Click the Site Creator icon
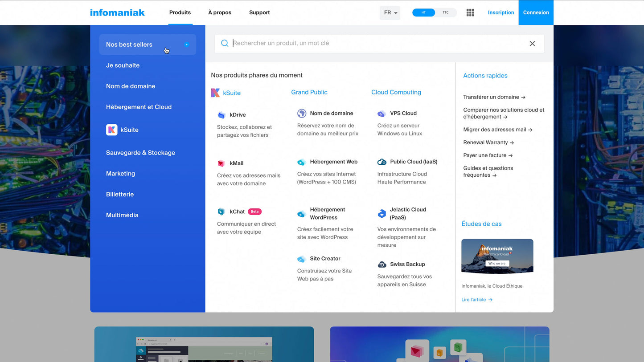 (302, 259)
